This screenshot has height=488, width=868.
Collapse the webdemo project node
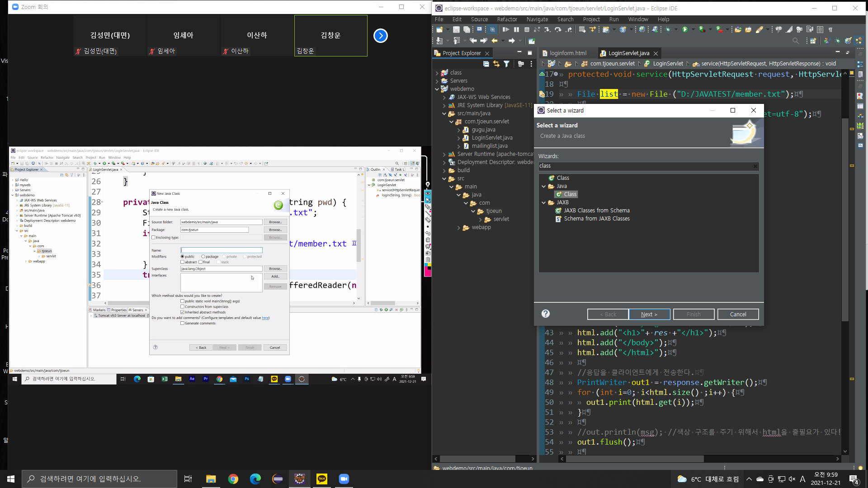point(437,89)
